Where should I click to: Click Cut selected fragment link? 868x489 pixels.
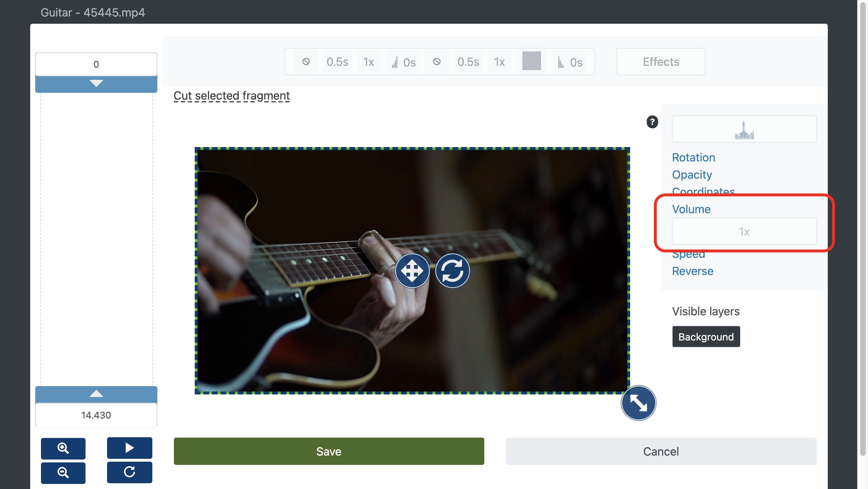231,95
